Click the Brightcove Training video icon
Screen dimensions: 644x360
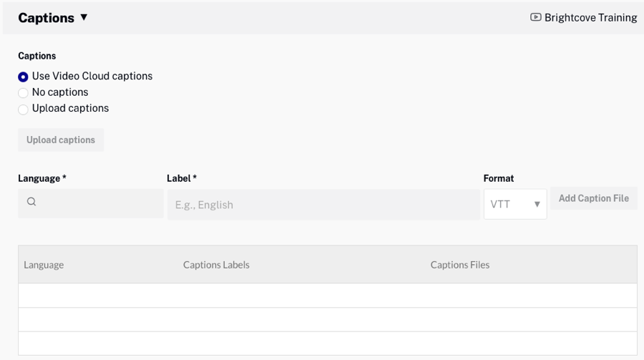point(535,17)
